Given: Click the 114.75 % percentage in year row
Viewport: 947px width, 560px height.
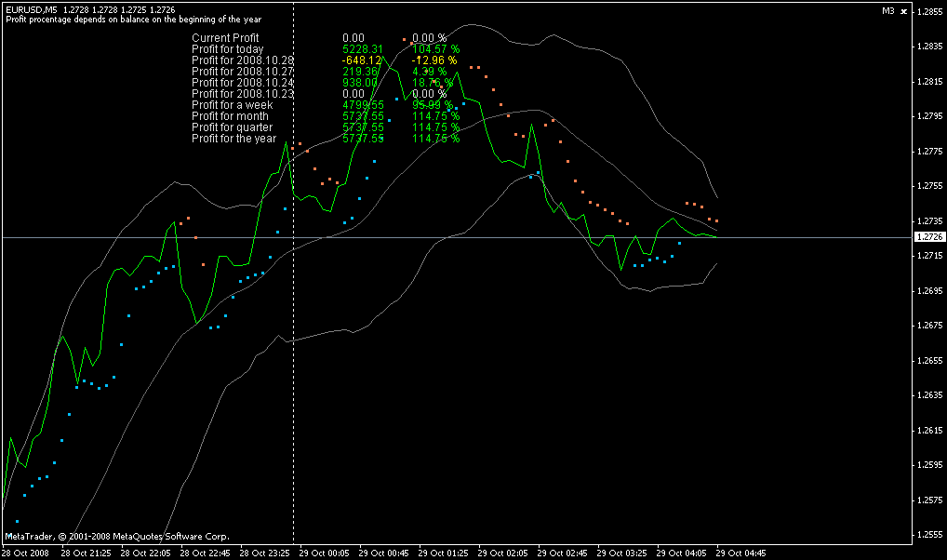Looking at the screenshot, I should tap(435, 139).
